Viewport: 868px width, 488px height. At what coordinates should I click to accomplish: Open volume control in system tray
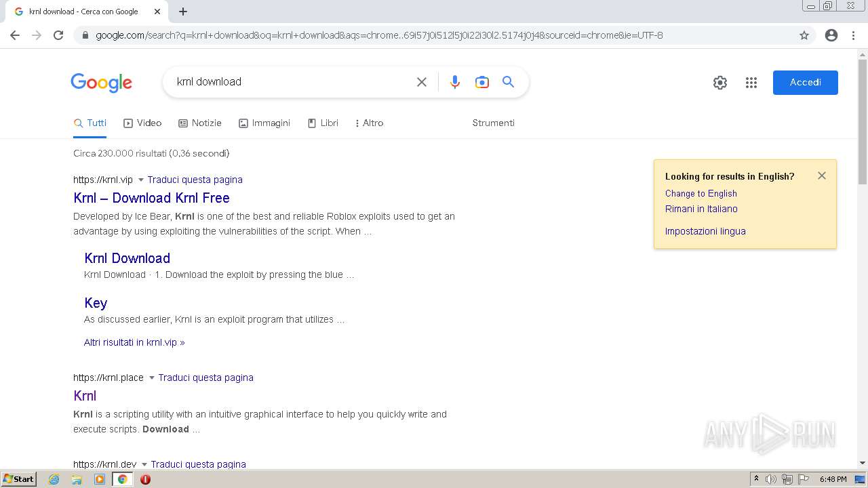tap(771, 479)
